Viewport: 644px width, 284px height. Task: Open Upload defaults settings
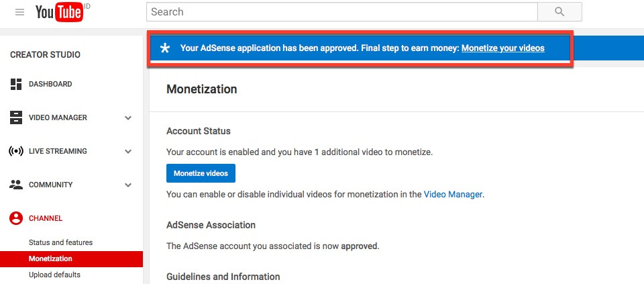(54, 275)
